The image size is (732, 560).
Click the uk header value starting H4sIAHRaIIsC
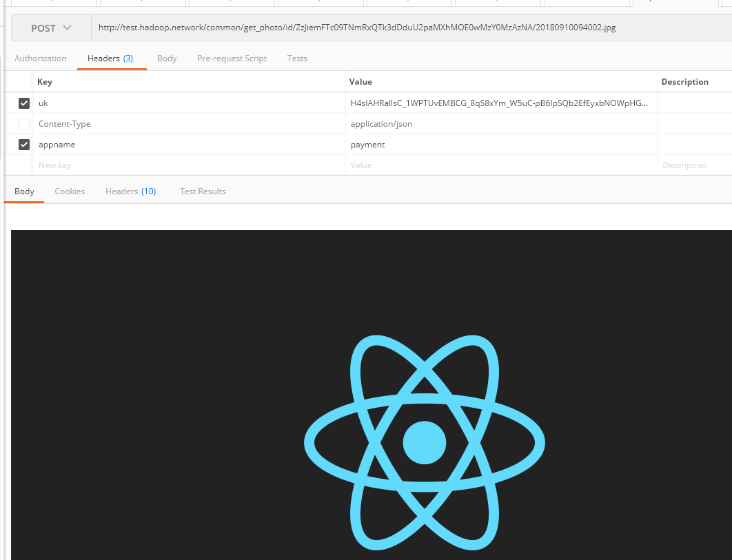point(501,103)
